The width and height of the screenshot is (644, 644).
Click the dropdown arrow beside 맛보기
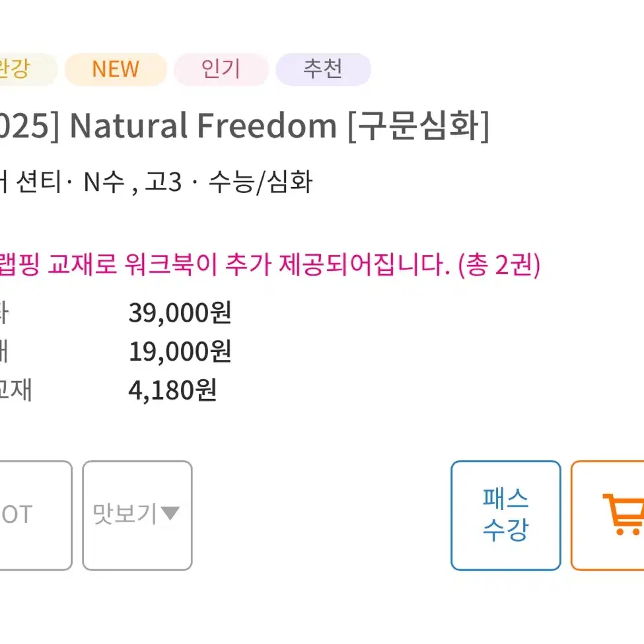point(170,513)
